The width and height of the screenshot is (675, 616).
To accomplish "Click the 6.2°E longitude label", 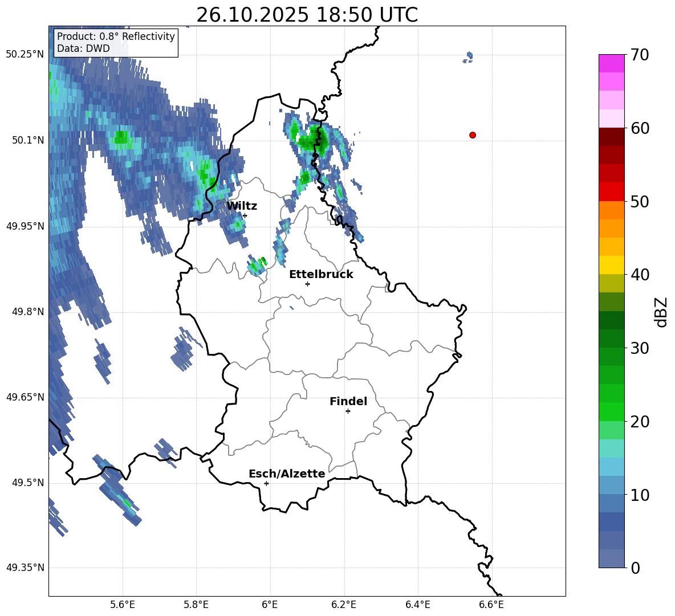I will (344, 605).
